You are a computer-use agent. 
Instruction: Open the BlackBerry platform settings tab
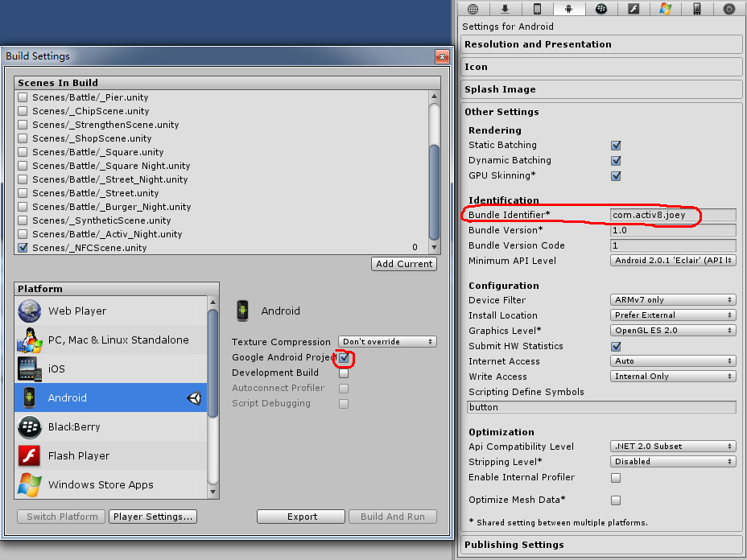pos(600,9)
